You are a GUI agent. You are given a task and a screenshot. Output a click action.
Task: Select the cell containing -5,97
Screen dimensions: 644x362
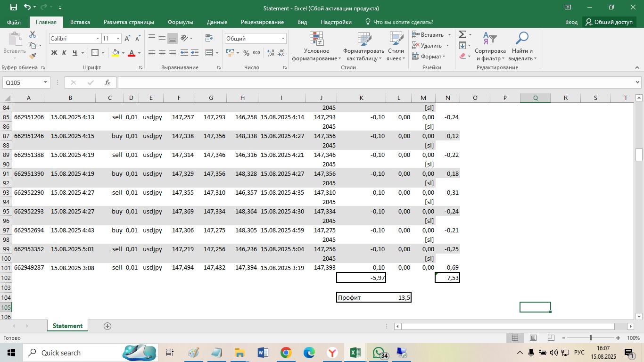[361, 278]
